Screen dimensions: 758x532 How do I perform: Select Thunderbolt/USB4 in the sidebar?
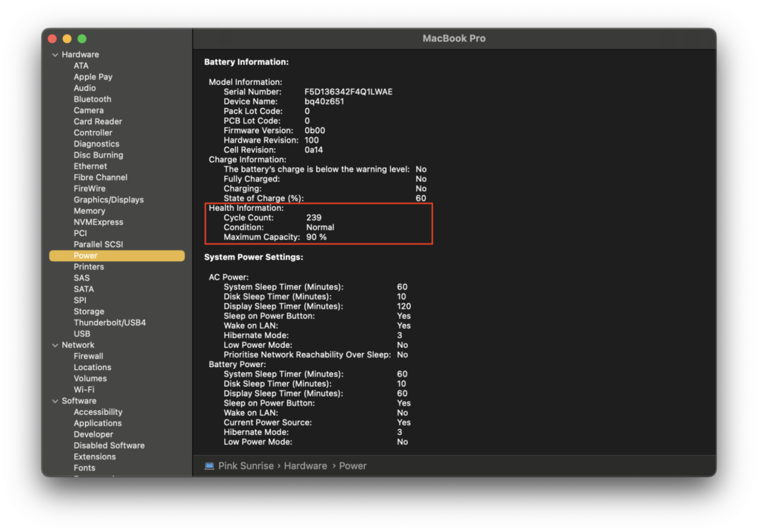(x=110, y=323)
